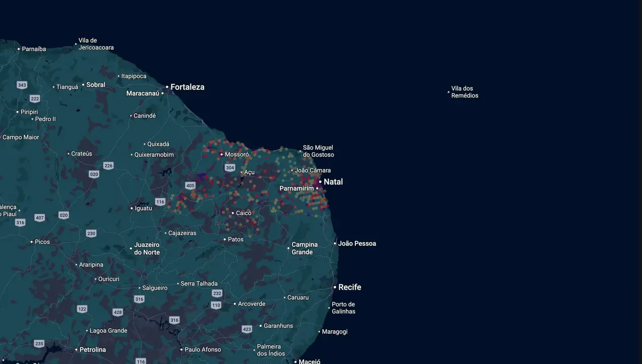The image size is (642, 364).
Task: Select the Serra Talhada label
Action: pos(199,284)
